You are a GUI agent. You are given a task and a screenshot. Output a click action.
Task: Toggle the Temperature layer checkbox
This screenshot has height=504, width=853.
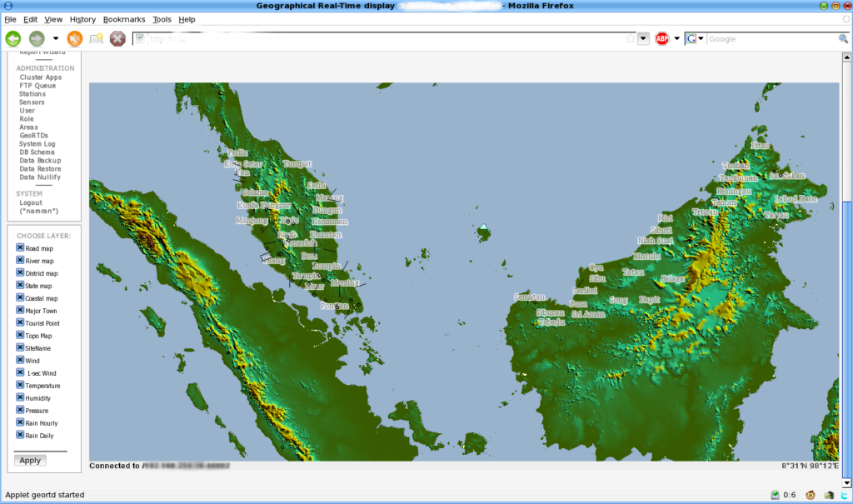click(x=20, y=385)
